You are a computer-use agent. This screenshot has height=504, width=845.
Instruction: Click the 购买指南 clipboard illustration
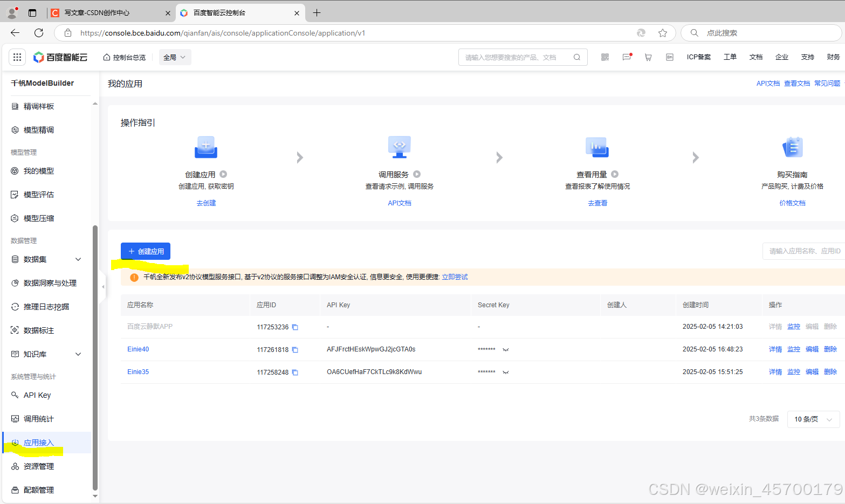click(793, 147)
